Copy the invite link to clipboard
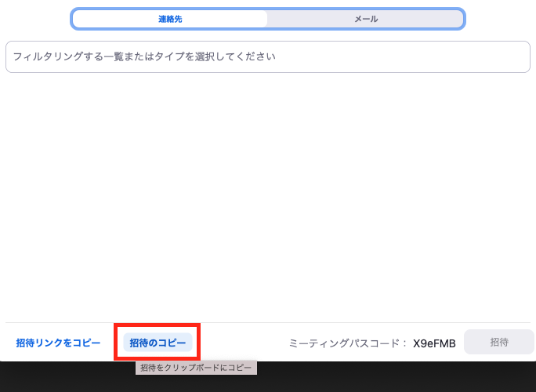 click(x=59, y=343)
